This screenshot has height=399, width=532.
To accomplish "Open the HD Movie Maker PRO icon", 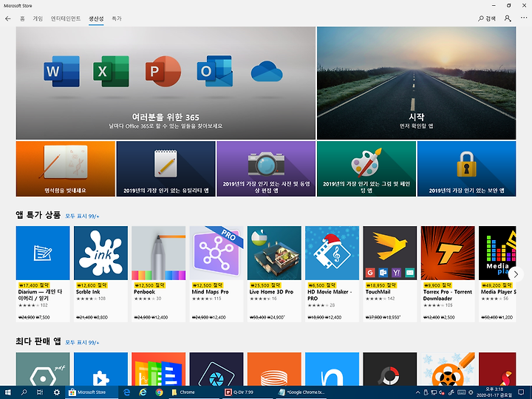I will point(332,253).
